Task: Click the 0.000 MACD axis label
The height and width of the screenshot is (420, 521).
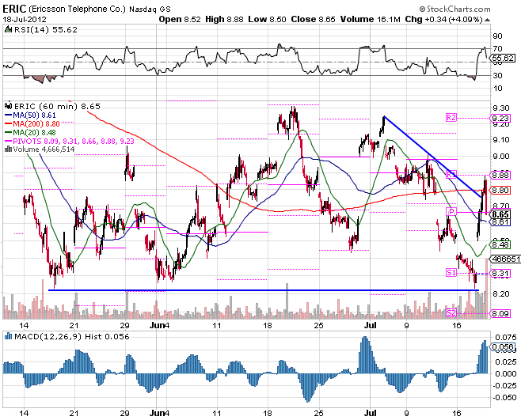Action: 505,374
